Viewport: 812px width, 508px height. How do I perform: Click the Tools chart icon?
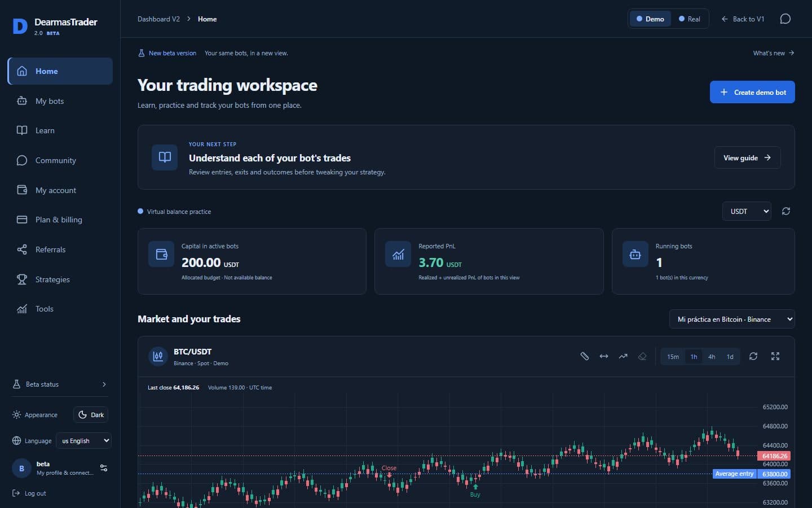[x=22, y=309]
